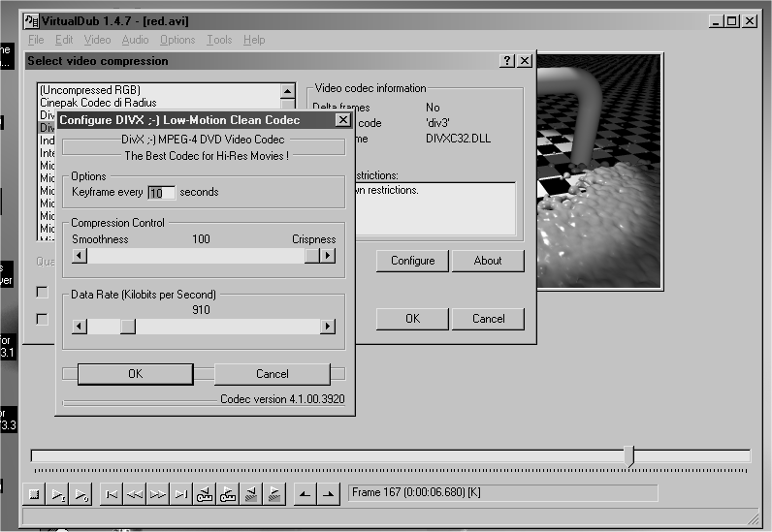Toggle the upper checkbox below the codec list
The height and width of the screenshot is (532, 772).
(x=42, y=292)
